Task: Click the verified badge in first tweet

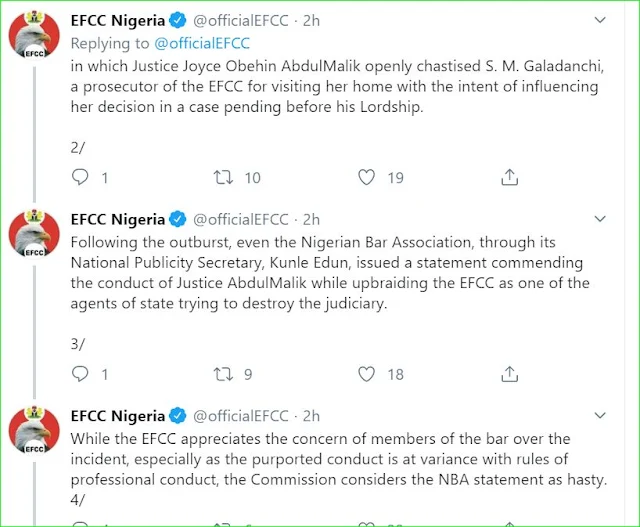Action: pos(178,20)
